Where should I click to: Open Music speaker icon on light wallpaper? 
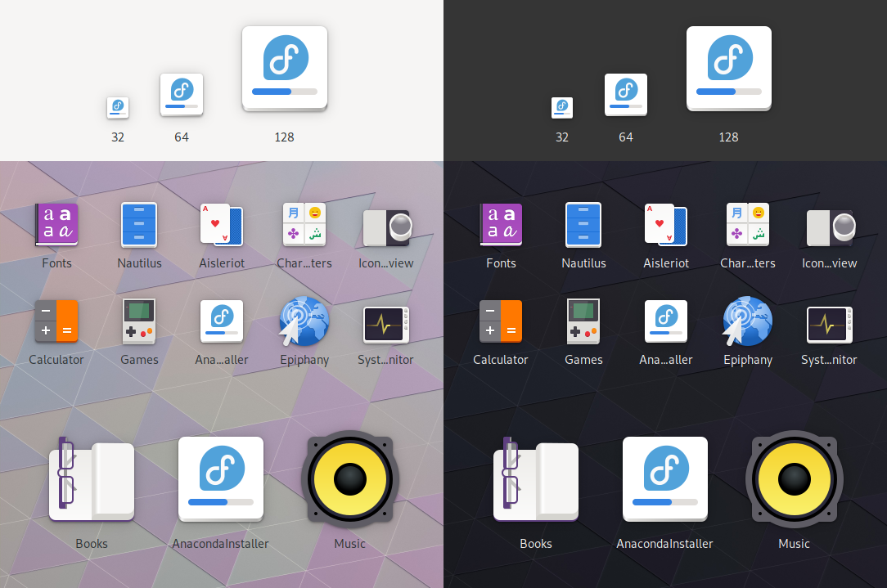[350, 479]
